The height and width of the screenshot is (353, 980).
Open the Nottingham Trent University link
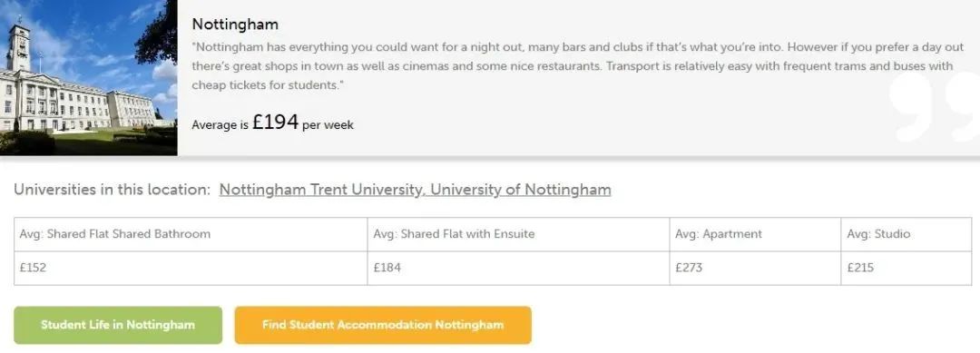tap(322, 190)
